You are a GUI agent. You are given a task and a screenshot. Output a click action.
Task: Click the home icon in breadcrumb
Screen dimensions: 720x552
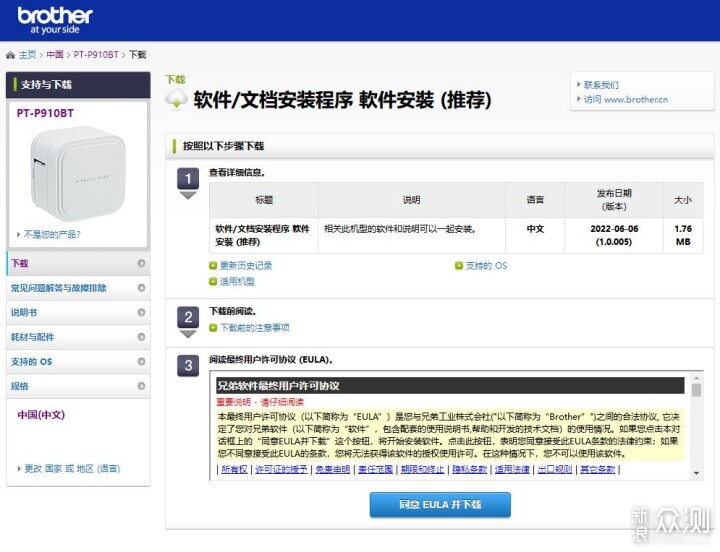[10, 55]
